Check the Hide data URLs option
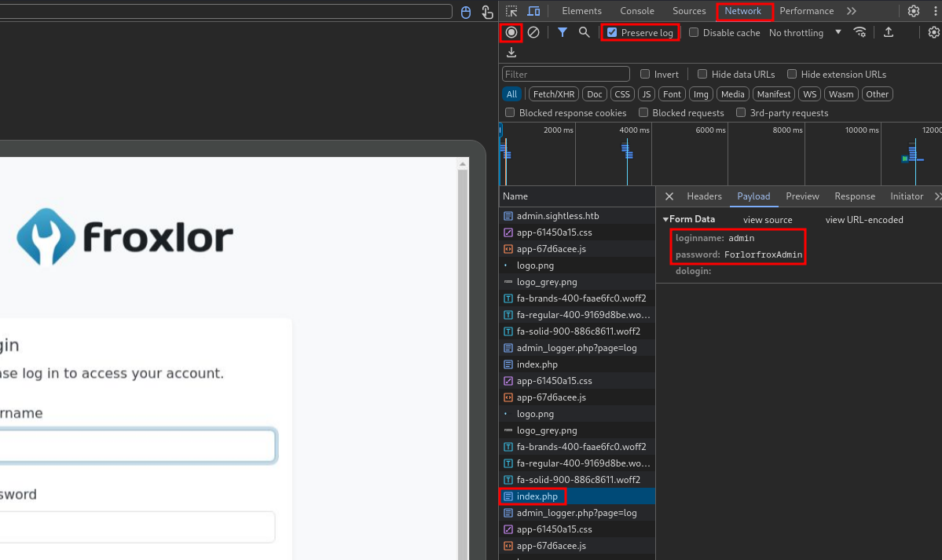 tap(702, 75)
